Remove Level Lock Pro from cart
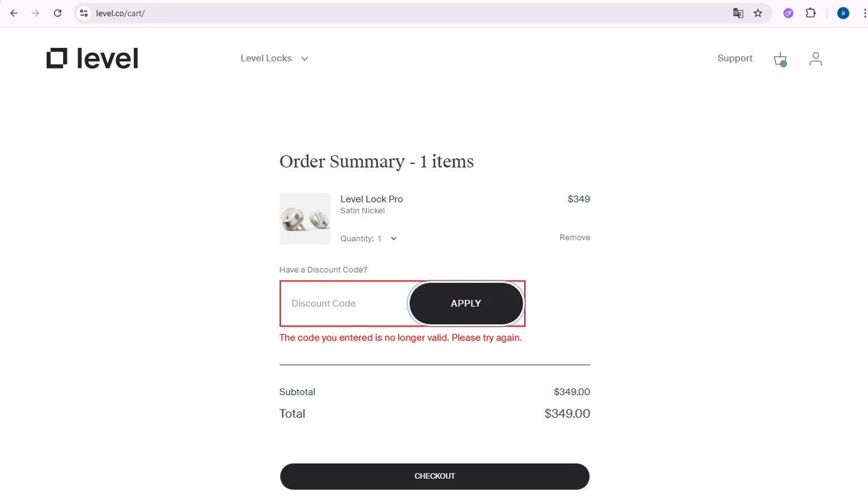The width and height of the screenshot is (868, 499). click(x=575, y=237)
